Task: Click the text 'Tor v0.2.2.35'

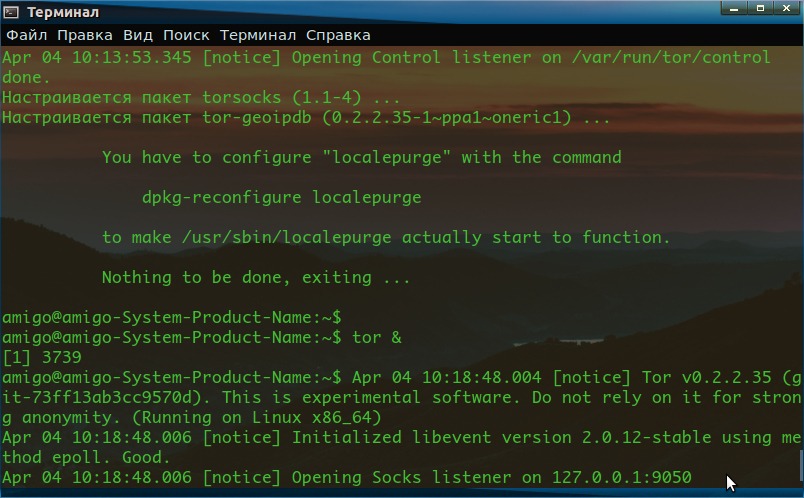Action: pyautogui.click(x=707, y=377)
